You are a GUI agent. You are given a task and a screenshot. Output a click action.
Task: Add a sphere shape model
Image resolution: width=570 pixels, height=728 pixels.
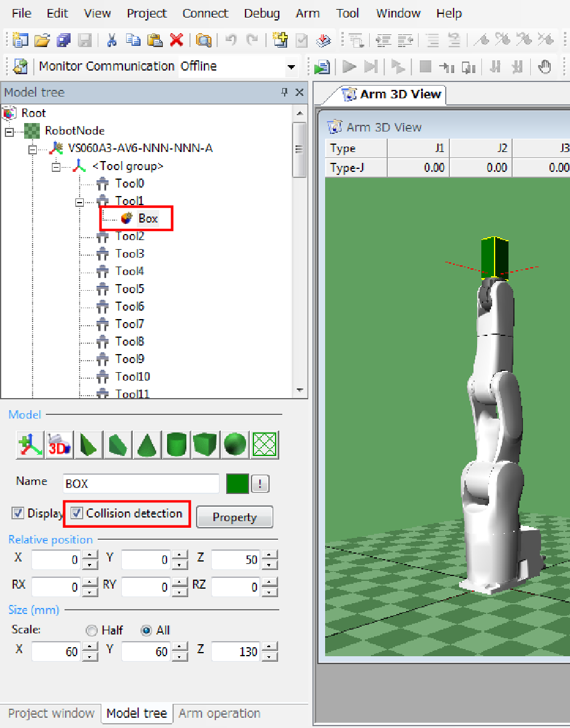point(235,445)
